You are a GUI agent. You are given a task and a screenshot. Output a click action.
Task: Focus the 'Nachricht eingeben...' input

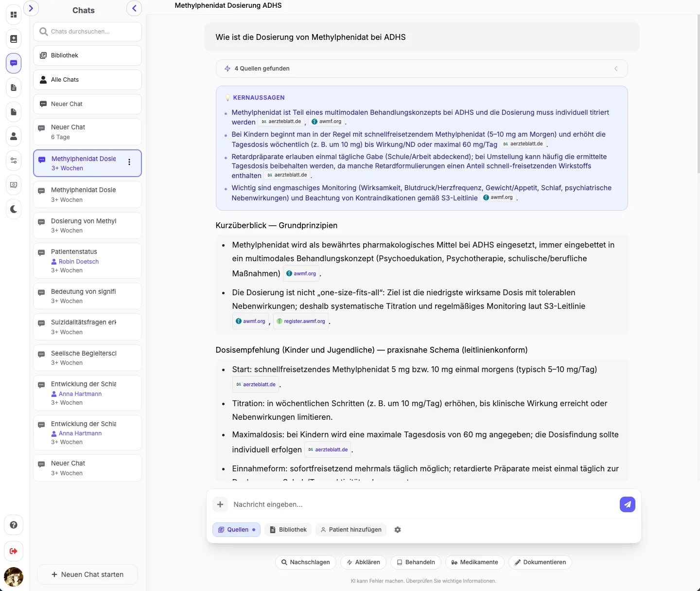(423, 504)
